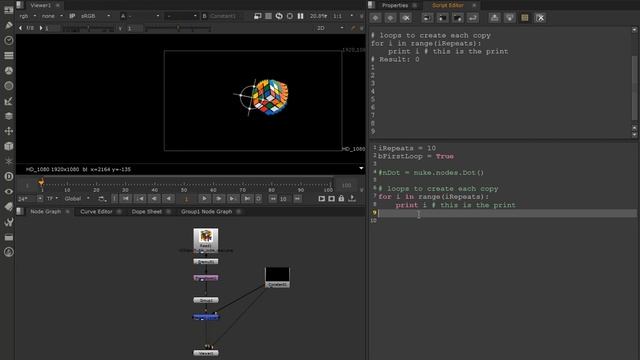Toggle region of interest in Viewer toolbar
This screenshot has height=360, width=640.
[289, 16]
